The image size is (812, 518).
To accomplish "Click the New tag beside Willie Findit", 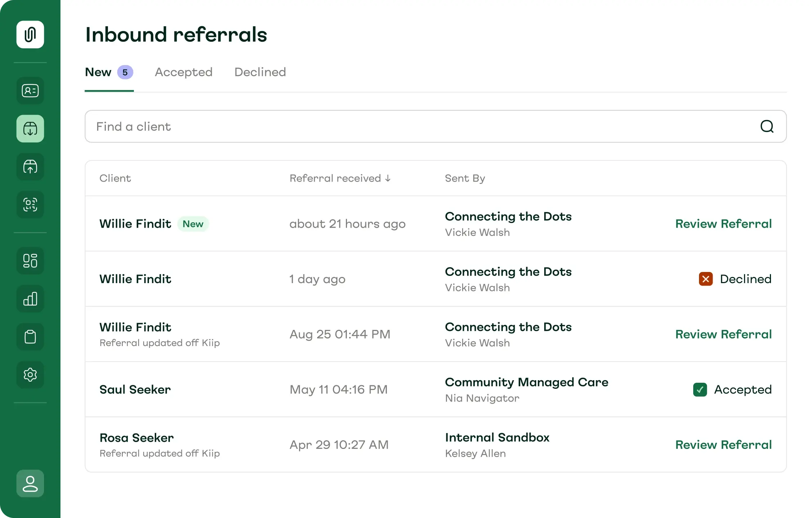I will [193, 224].
